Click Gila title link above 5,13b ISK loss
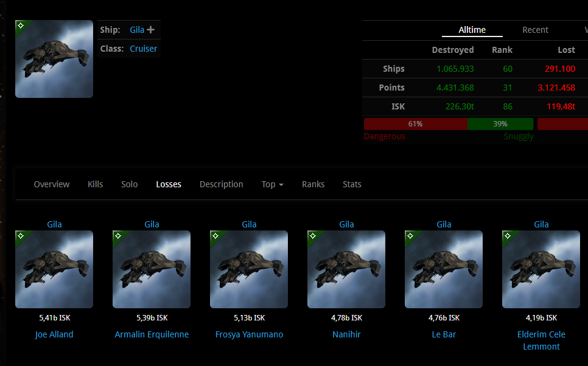The image size is (588, 366). click(249, 224)
